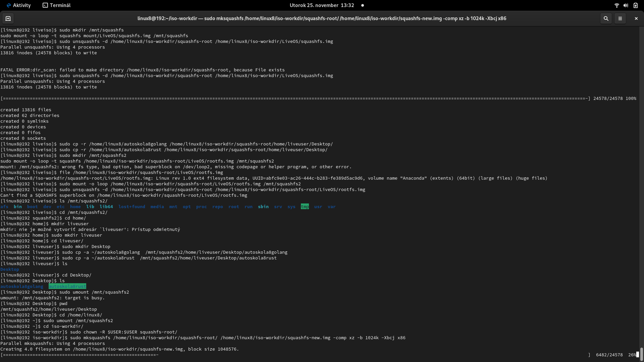Image resolution: width=644 pixels, height=362 pixels.
Task: Click the mksquashfs 26% progress bar
Action: [x=80, y=355]
